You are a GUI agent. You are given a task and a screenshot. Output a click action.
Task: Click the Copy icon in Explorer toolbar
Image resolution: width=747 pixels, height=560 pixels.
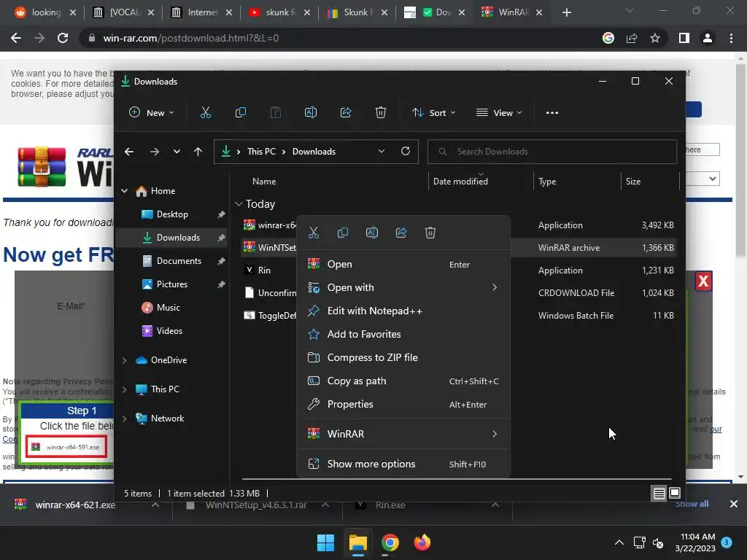click(x=241, y=113)
